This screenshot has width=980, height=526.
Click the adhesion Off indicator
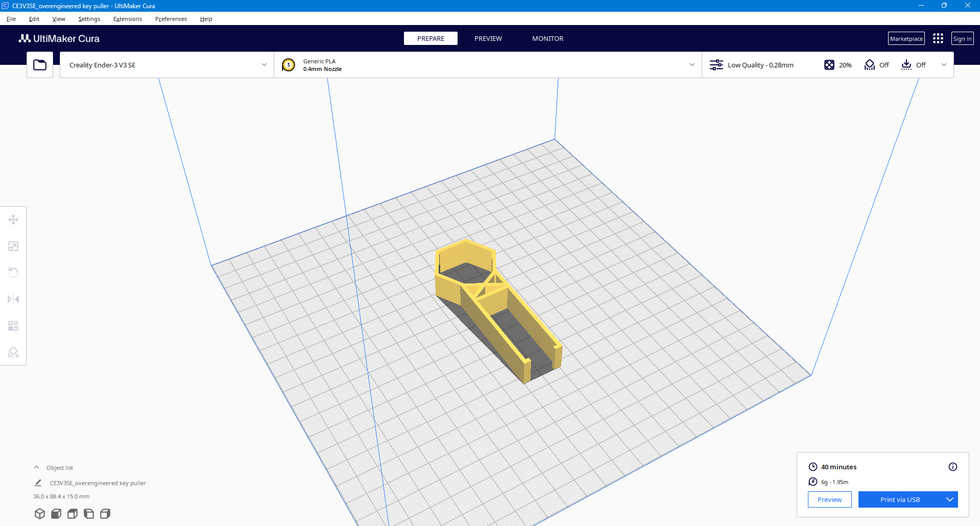click(914, 65)
